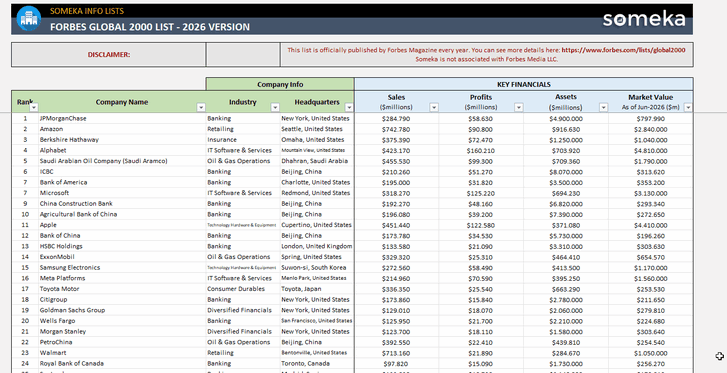
Task: Open the Market Value filter dropdown
Action: point(689,108)
